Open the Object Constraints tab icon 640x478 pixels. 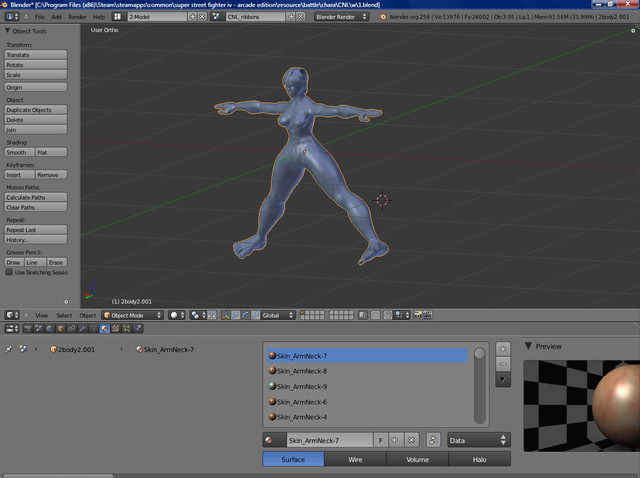point(71,329)
